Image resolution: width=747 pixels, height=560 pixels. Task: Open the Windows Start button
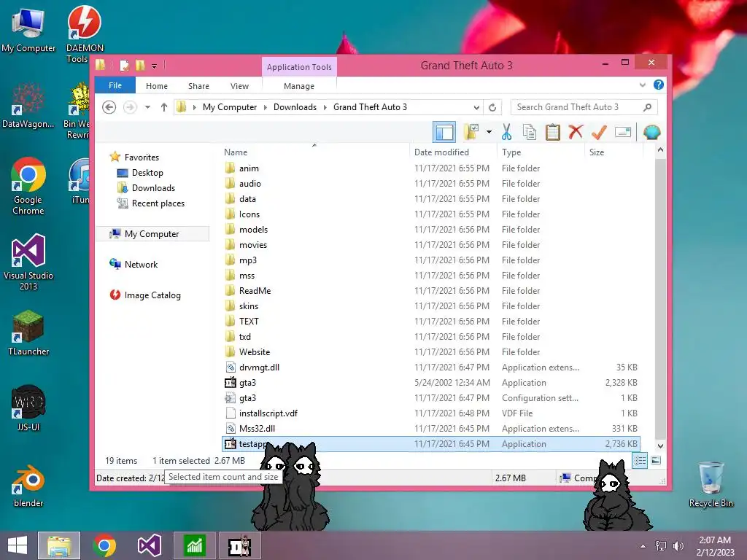[x=18, y=545]
